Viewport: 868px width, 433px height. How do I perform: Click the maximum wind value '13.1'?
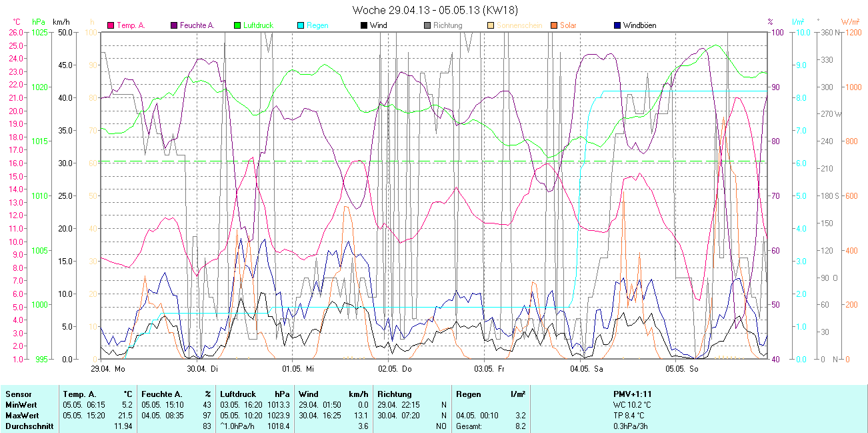click(362, 416)
